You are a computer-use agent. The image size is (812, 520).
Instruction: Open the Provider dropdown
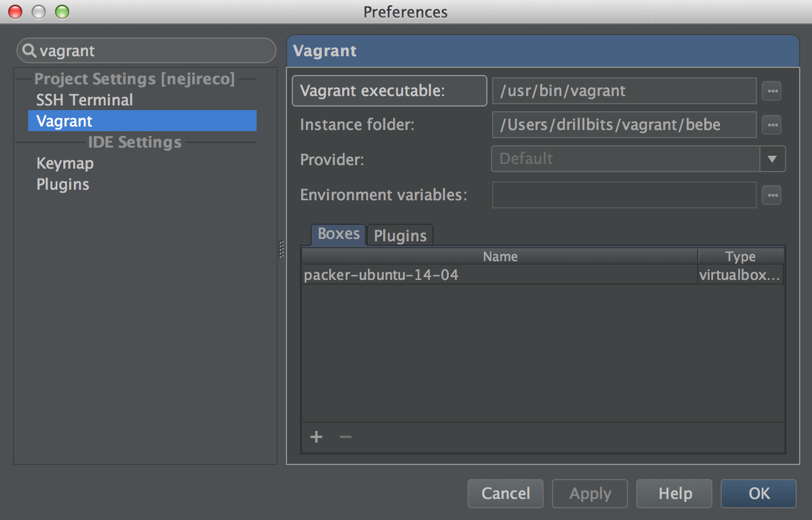point(772,159)
